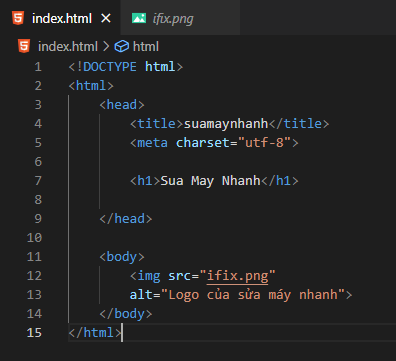396x361 pixels.
Task: Click the closing head tag on line 9
Action: 126,219
